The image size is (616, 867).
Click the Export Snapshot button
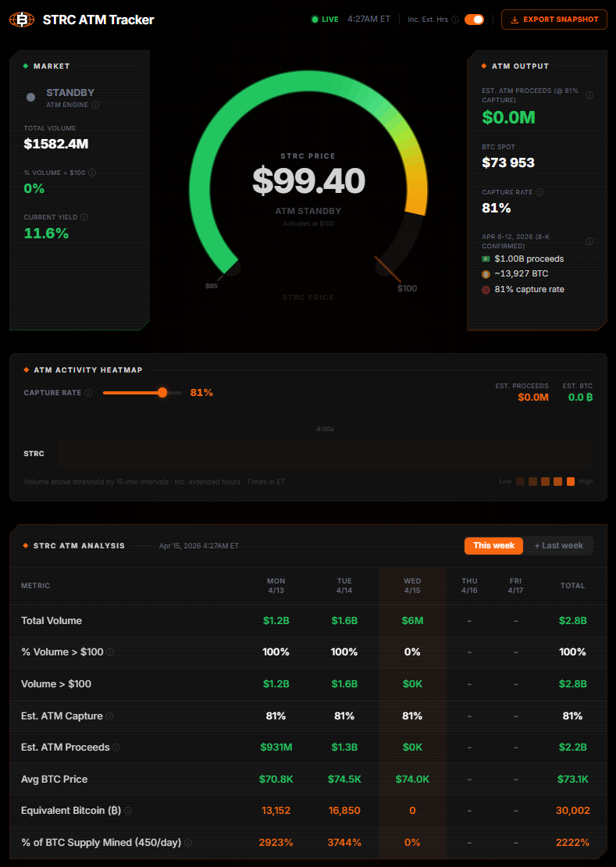[554, 20]
